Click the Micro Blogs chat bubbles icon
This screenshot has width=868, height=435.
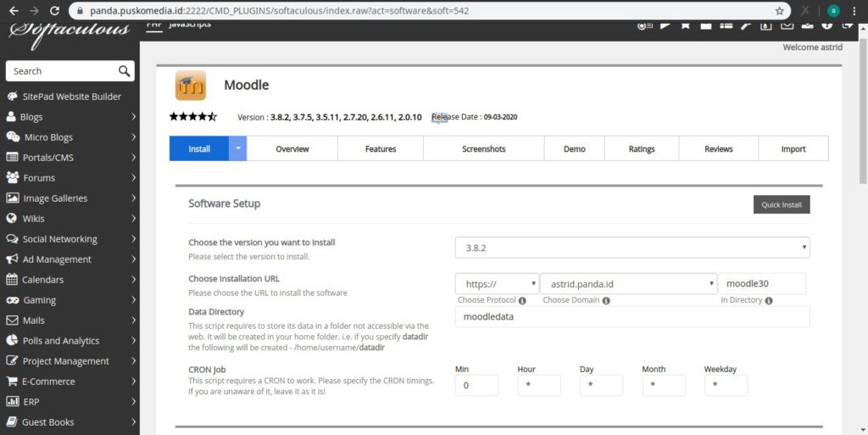[13, 137]
